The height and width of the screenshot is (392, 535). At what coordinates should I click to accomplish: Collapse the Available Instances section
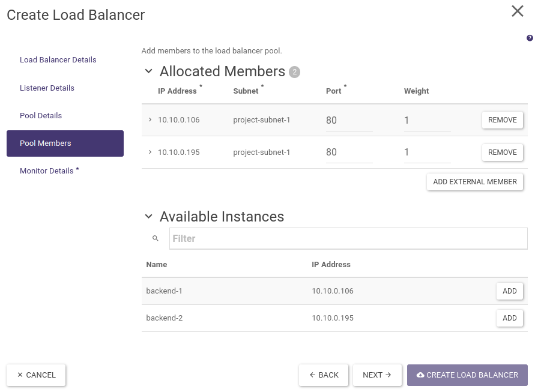pyautogui.click(x=149, y=217)
